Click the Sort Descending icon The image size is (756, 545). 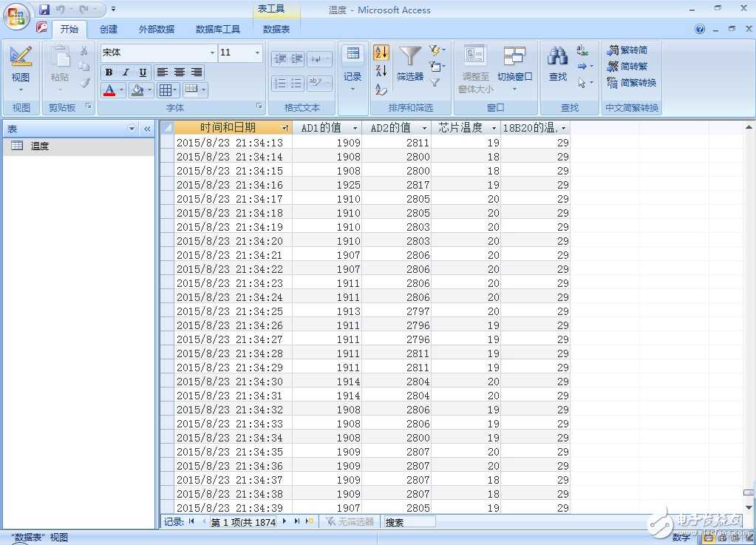(x=381, y=71)
